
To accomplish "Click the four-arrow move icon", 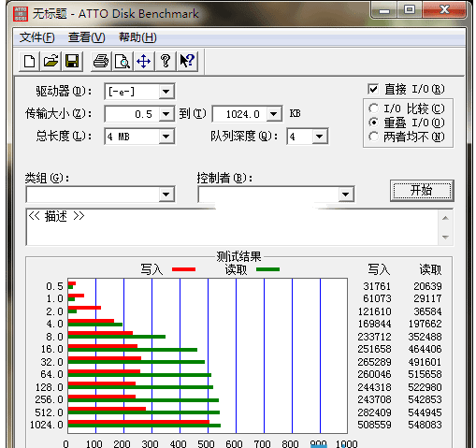I will tap(144, 61).
